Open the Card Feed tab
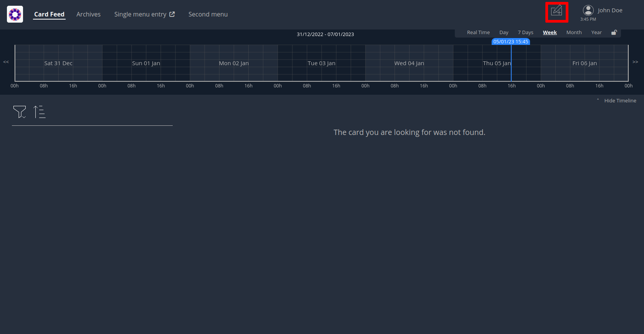Image resolution: width=644 pixels, height=334 pixels. pos(49,14)
